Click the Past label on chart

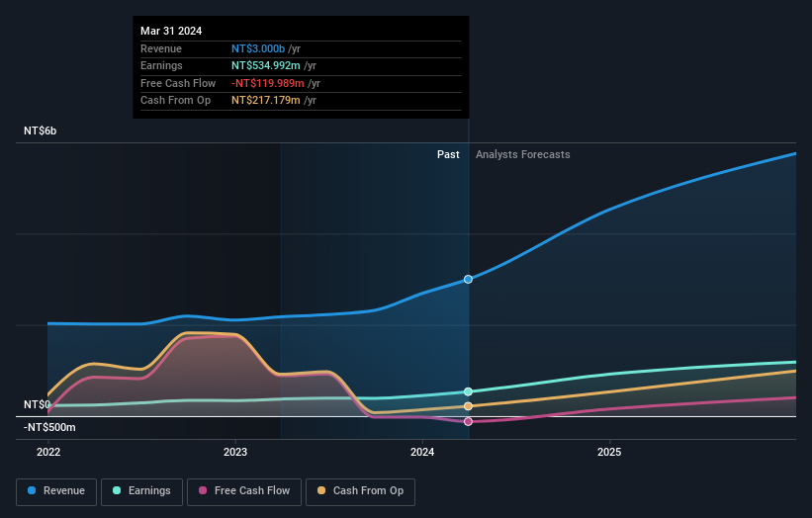click(x=448, y=154)
